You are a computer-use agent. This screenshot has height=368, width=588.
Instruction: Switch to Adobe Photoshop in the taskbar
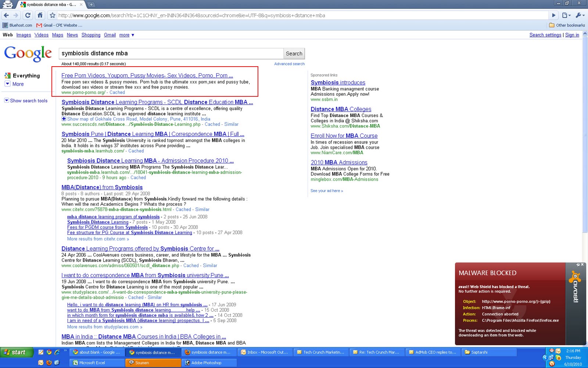pos(209,362)
